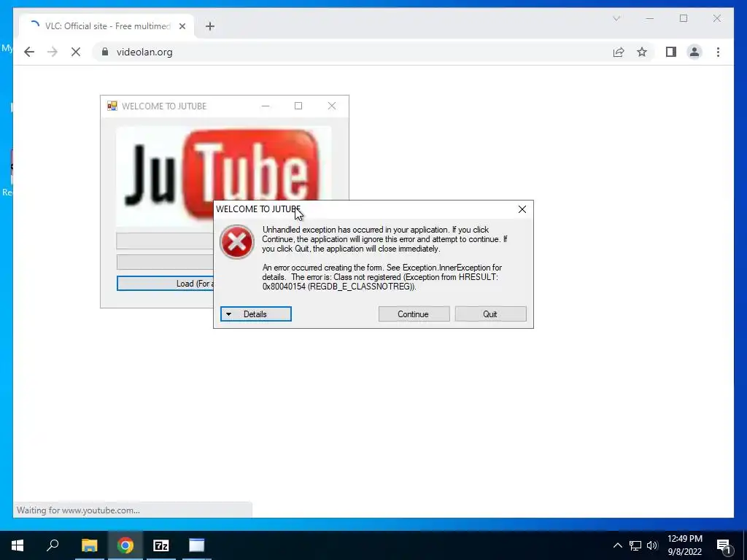
Task: Click the first text field in JUTUBE window
Action: point(165,241)
